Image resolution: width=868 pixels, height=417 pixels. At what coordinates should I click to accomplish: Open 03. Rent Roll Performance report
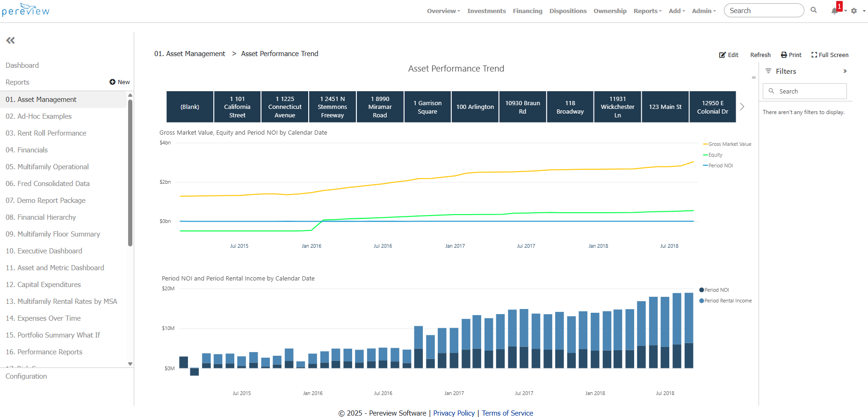coord(46,133)
